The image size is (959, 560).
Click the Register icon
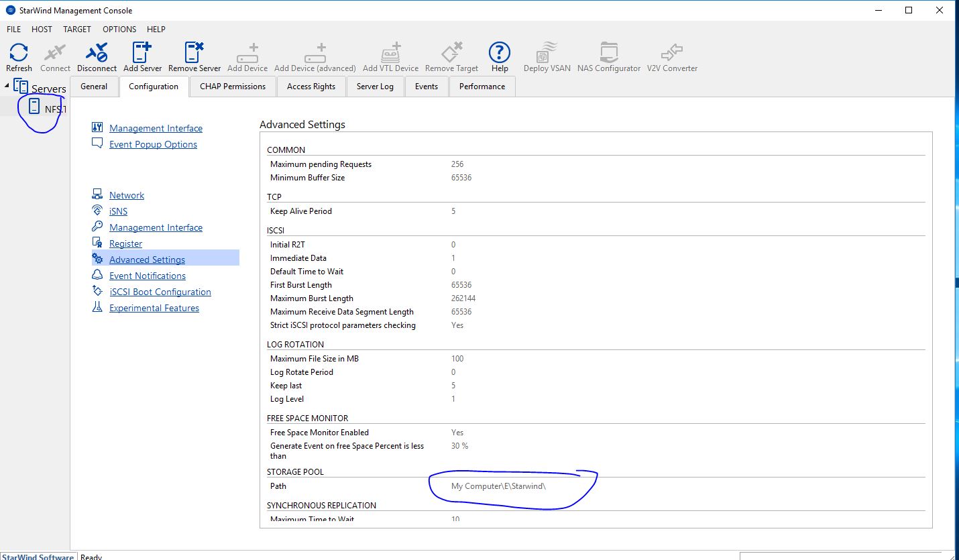97,243
